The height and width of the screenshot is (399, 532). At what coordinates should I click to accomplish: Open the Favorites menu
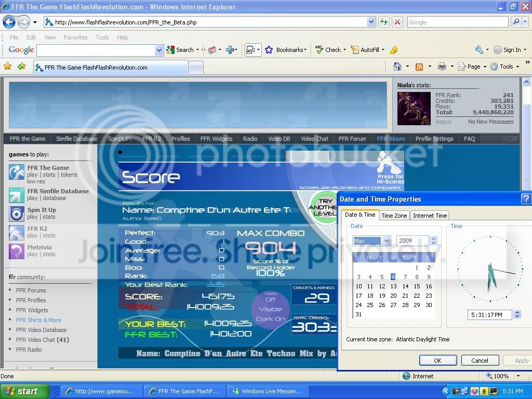(75, 37)
